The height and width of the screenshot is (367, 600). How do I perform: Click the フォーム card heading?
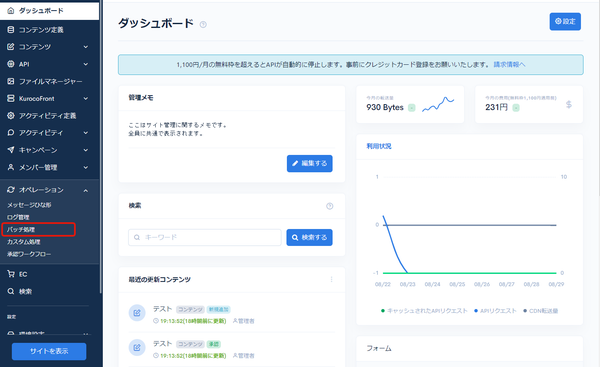pos(379,348)
